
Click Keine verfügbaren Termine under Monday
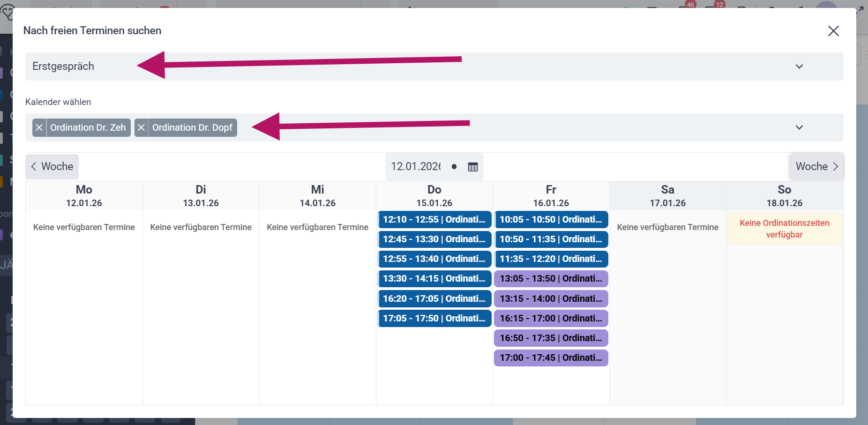(x=84, y=227)
